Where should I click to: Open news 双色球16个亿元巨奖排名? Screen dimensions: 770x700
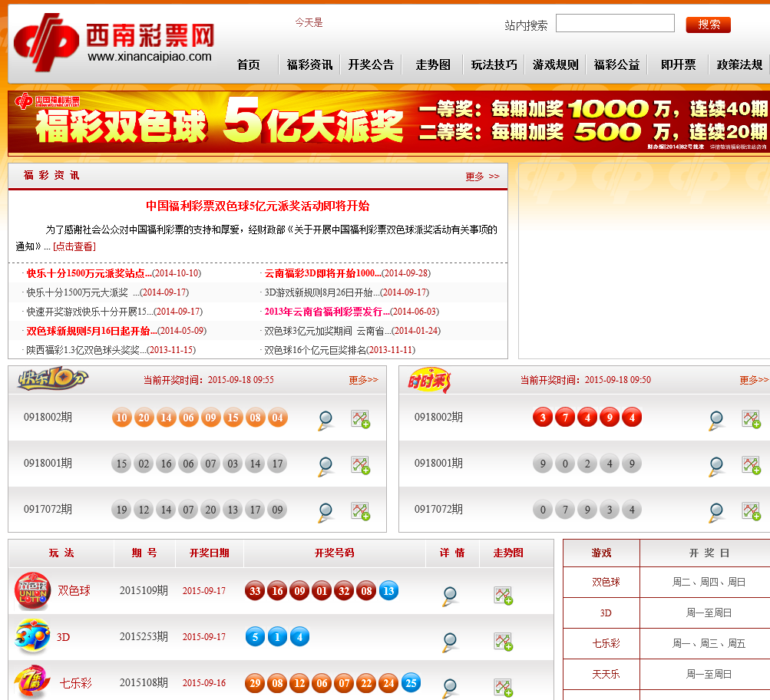[315, 350]
